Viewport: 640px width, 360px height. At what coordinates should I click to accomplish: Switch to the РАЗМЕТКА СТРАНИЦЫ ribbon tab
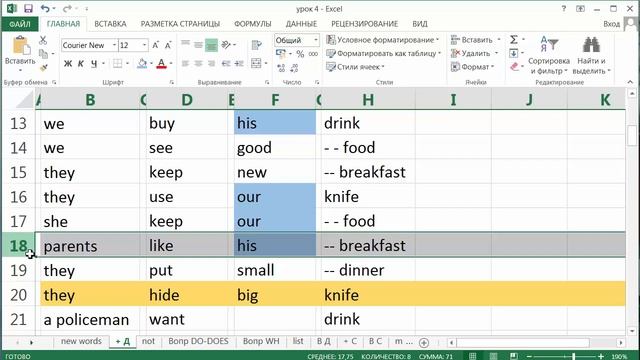coord(180,24)
